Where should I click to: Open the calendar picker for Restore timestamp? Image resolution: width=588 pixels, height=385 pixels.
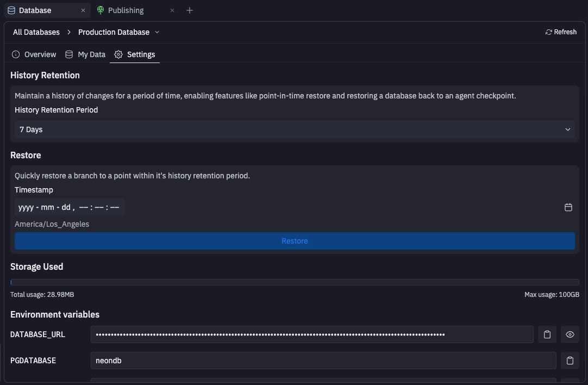pos(568,207)
